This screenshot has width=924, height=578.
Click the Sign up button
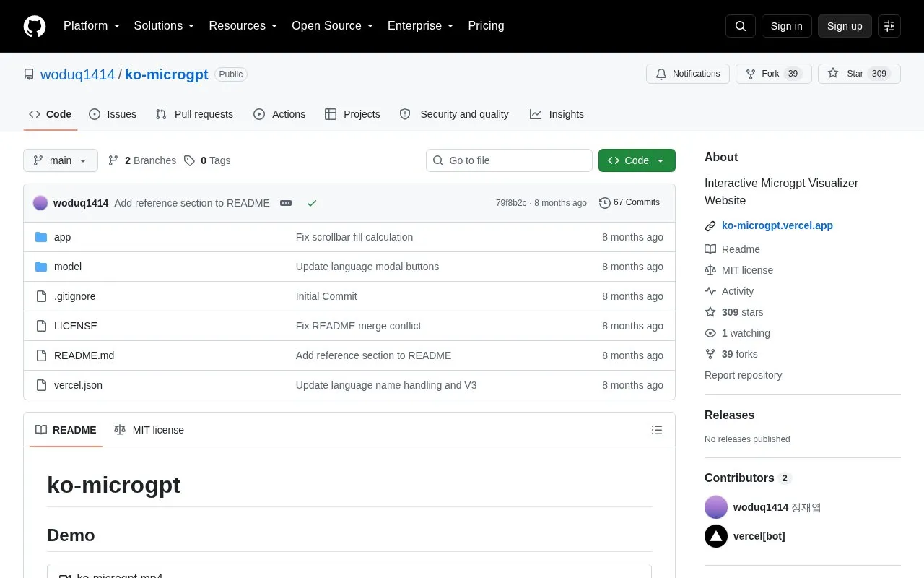coord(845,26)
